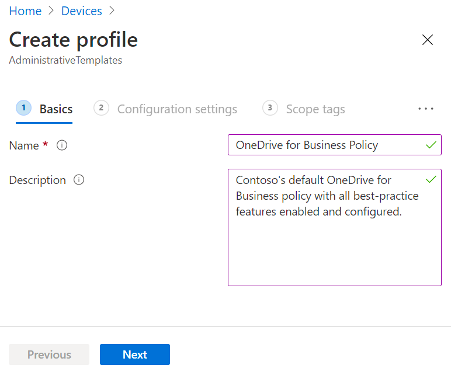Go to Devices breadcrumb
451x372 pixels.
click(82, 11)
